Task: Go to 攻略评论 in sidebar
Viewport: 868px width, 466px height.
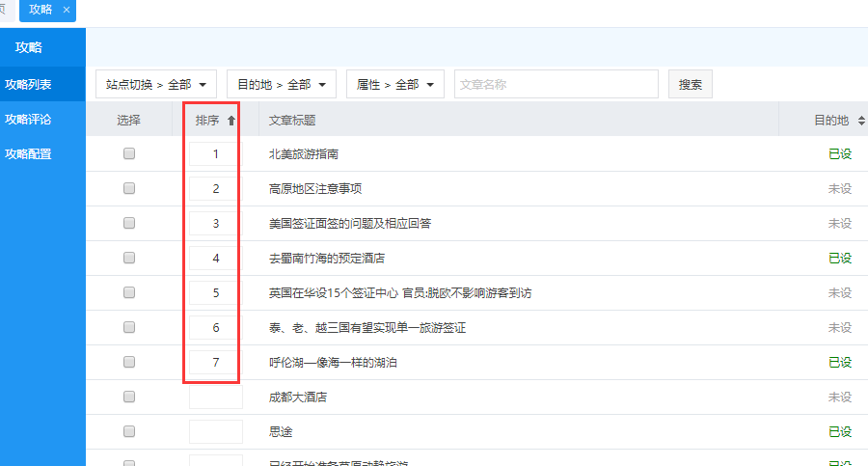Action: [28, 120]
